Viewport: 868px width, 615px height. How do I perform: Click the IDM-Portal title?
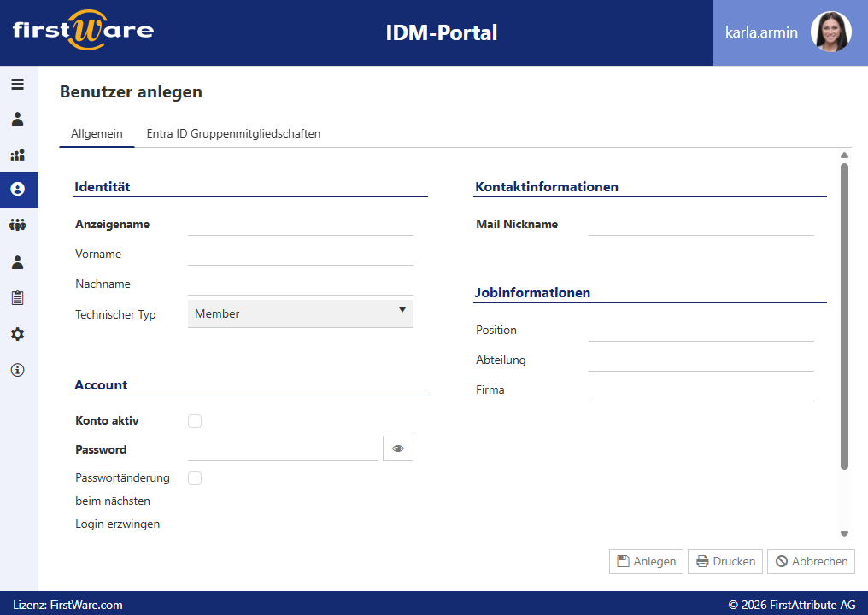(x=441, y=32)
